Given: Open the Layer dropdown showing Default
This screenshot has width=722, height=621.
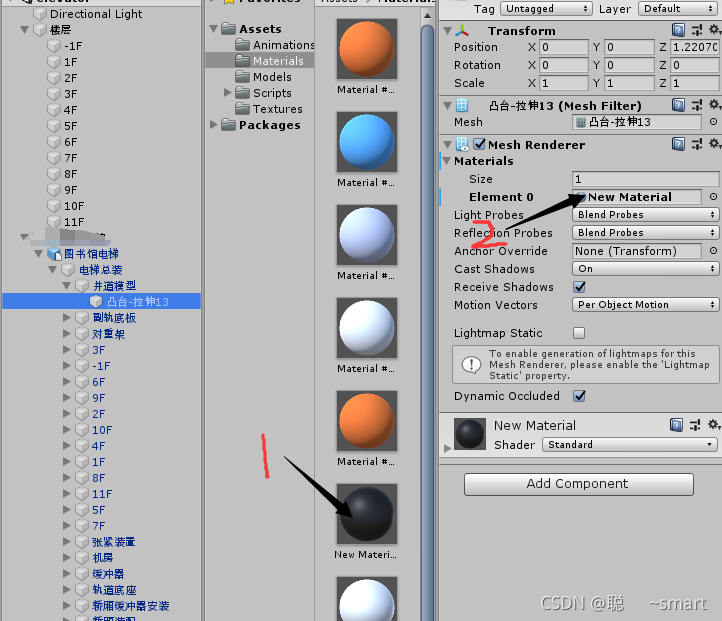Looking at the screenshot, I should click(x=677, y=8).
